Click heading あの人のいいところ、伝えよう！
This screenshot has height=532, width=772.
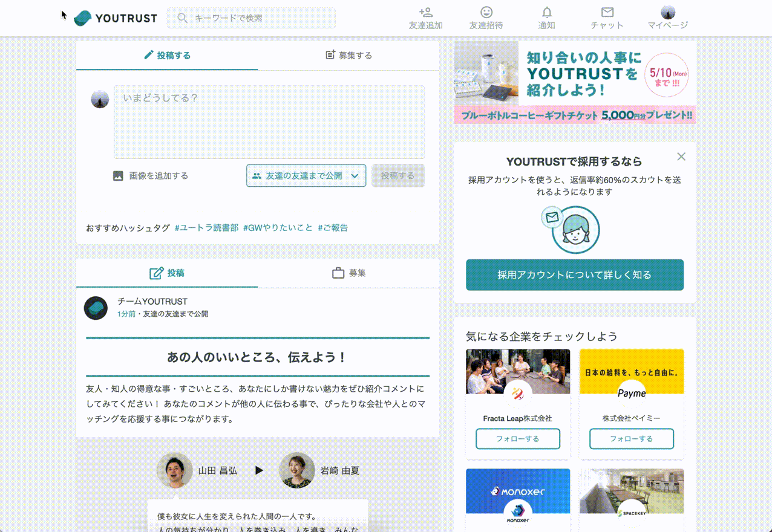coord(258,357)
